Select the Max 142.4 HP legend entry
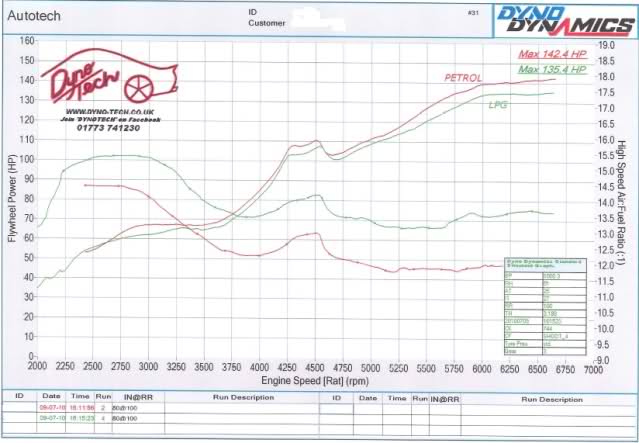Image resolution: width=639 pixels, height=443 pixels. coord(549,55)
